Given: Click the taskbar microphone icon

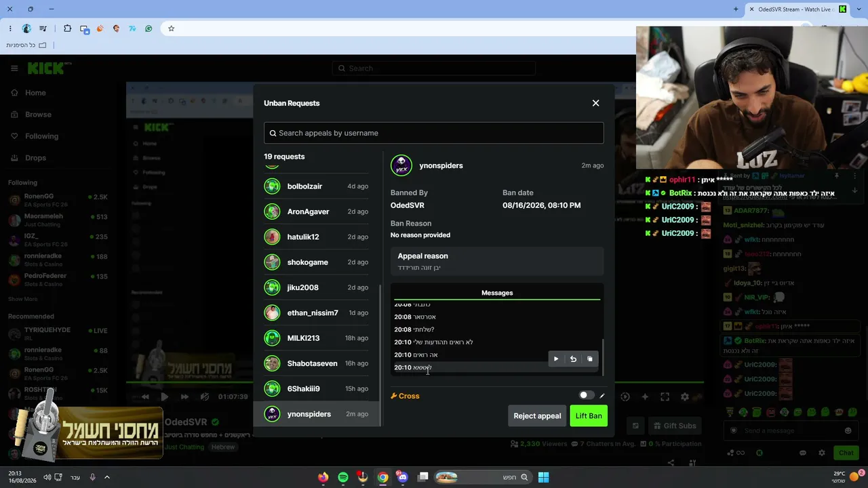Looking at the screenshot, I should tap(92, 477).
